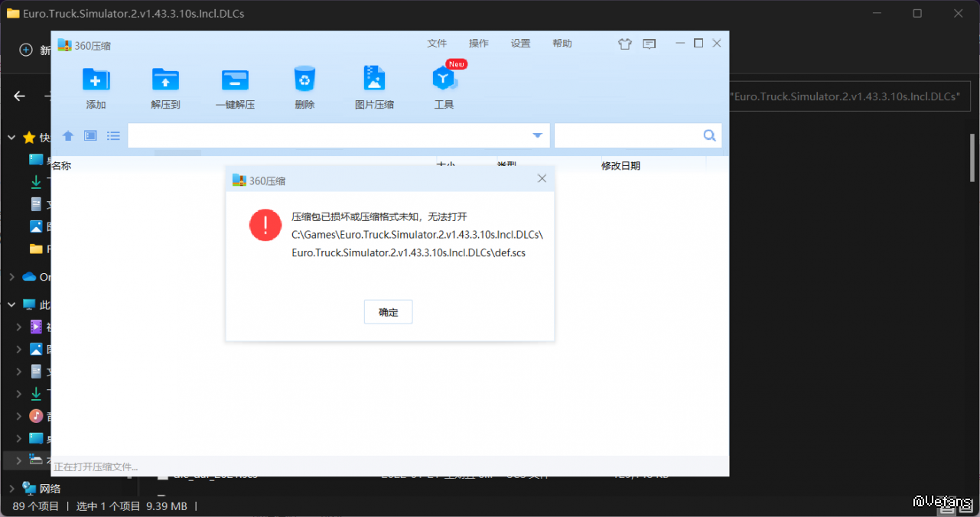The image size is (980, 517).
Task: Click the search magnifier icon in 360压缩
Action: [x=709, y=135]
